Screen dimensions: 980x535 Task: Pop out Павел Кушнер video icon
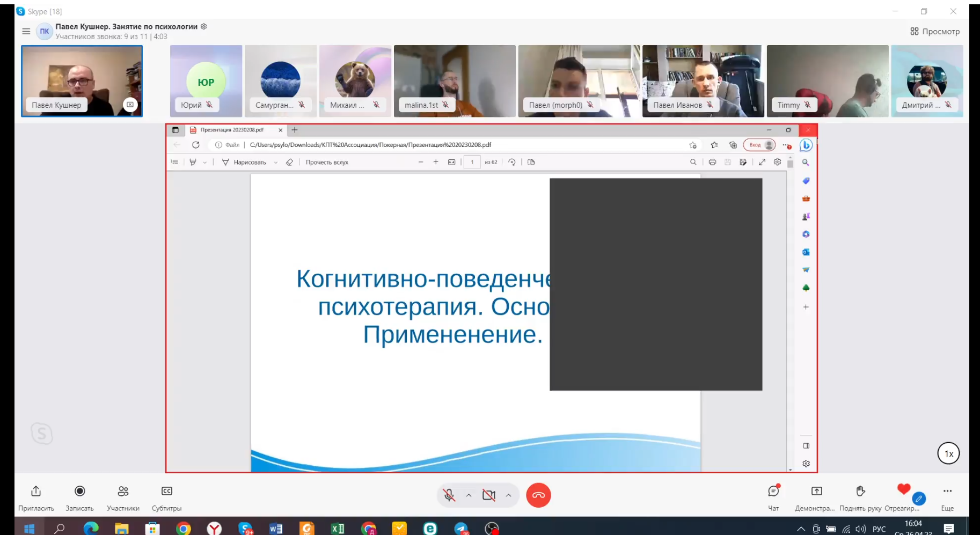[x=130, y=105]
